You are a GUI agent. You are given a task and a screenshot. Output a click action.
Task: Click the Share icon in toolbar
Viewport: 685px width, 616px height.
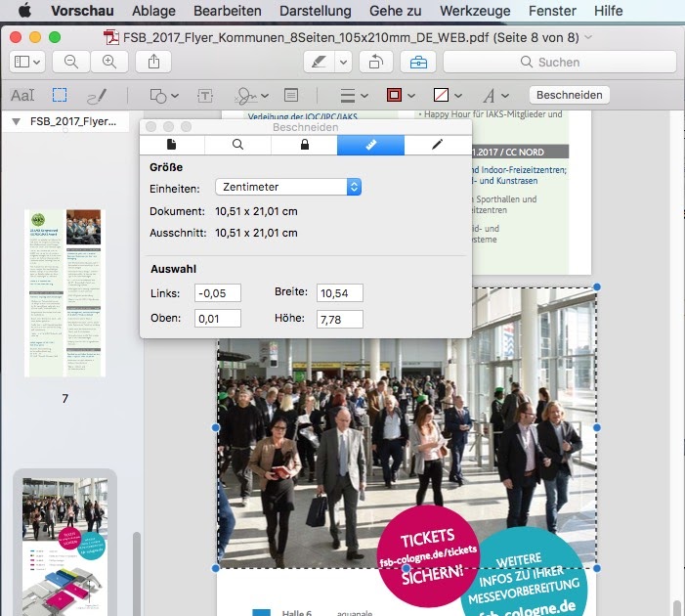(153, 62)
